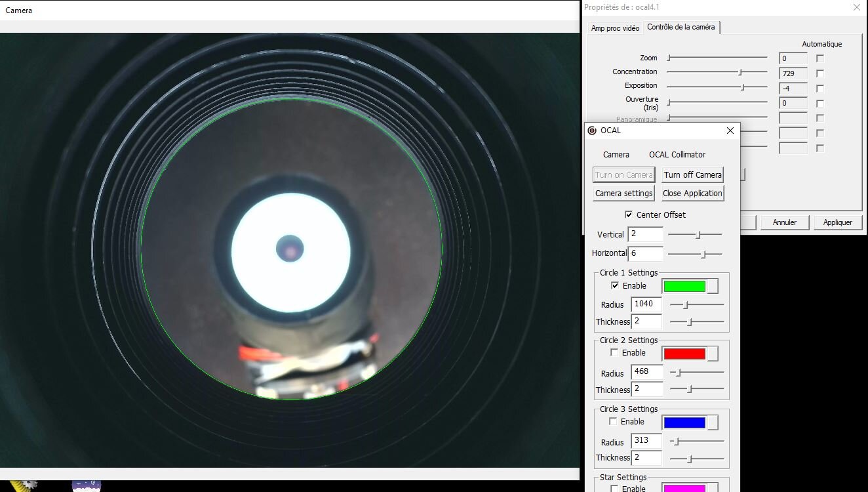
Task: Pick the green Circle 1 color swatch
Action: click(x=684, y=286)
